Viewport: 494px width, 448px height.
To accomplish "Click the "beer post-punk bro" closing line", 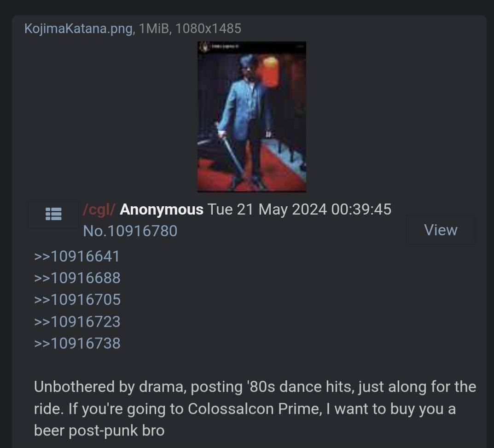I will tap(99, 431).
